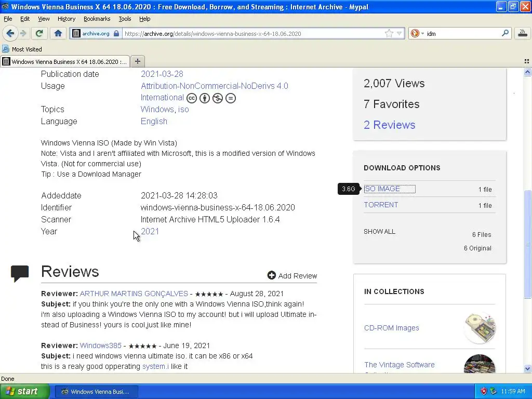Screen dimensions: 532x399
Task: Open the Home page icon
Action: pyautogui.click(x=58, y=33)
